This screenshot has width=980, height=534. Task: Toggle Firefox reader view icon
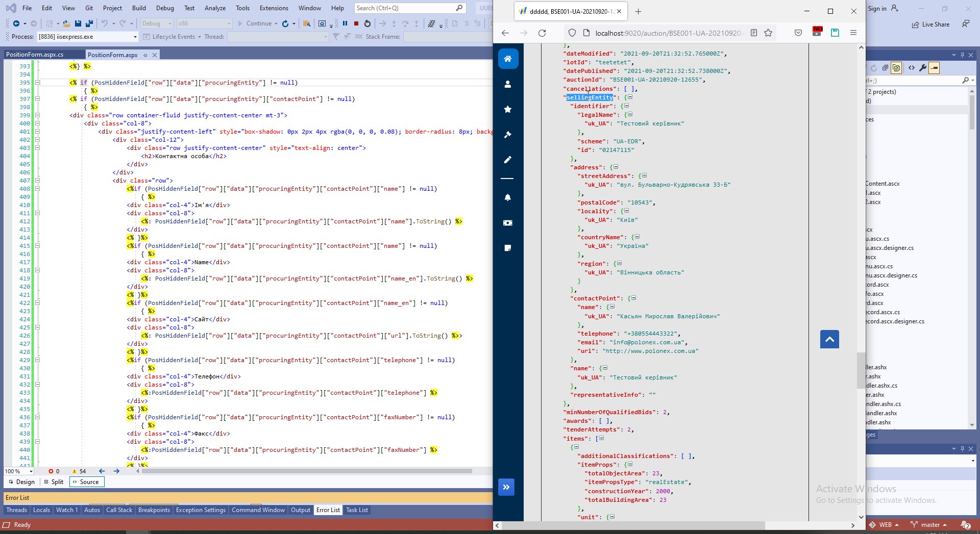[754, 33]
